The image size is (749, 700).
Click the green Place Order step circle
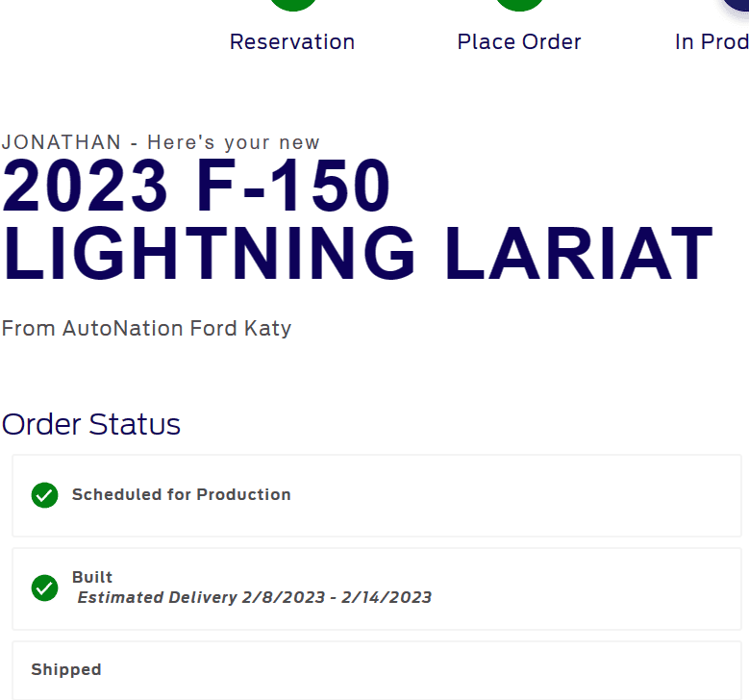point(519,4)
